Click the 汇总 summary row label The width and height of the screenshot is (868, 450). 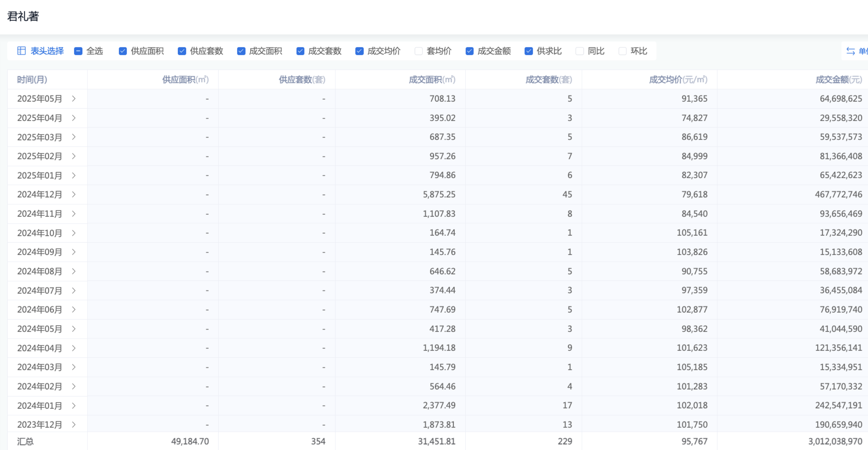pyautogui.click(x=26, y=441)
